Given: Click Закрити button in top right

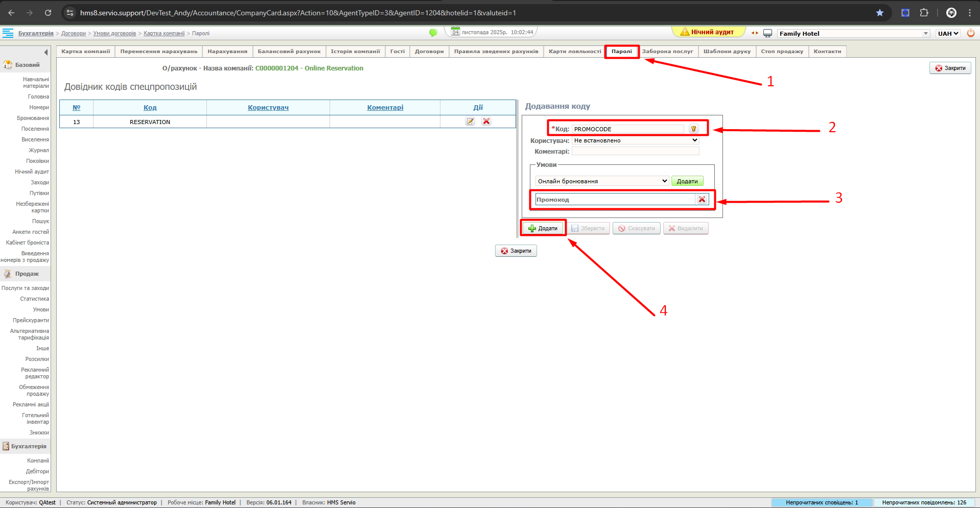Looking at the screenshot, I should pos(950,68).
